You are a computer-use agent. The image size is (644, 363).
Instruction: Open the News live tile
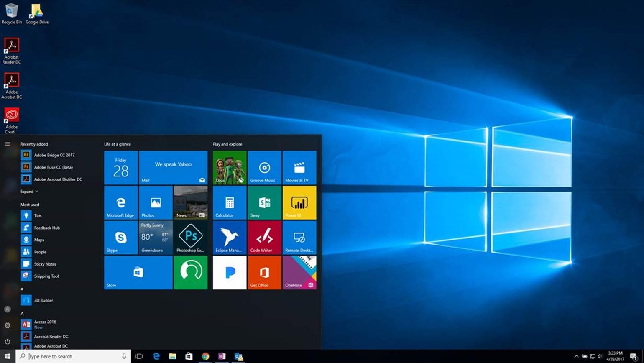point(191,203)
